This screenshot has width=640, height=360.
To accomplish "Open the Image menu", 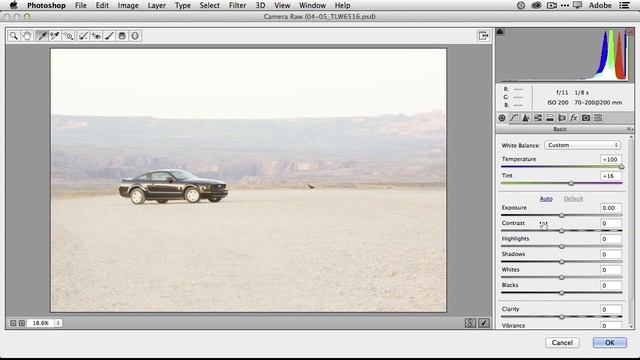I will pos(128,5).
